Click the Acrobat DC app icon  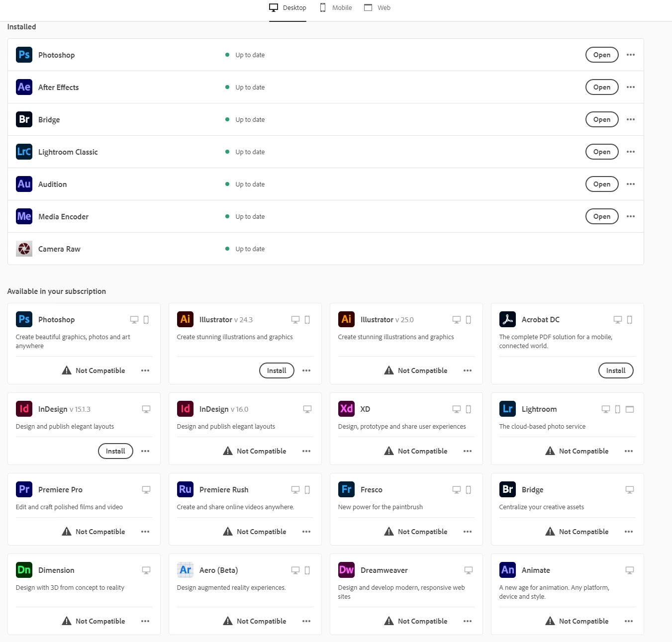click(x=507, y=319)
